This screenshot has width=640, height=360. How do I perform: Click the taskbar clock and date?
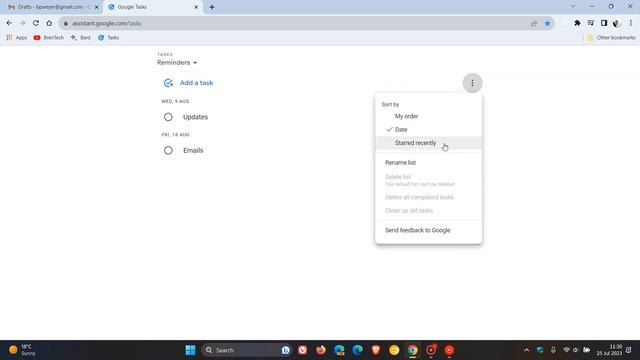click(x=609, y=350)
